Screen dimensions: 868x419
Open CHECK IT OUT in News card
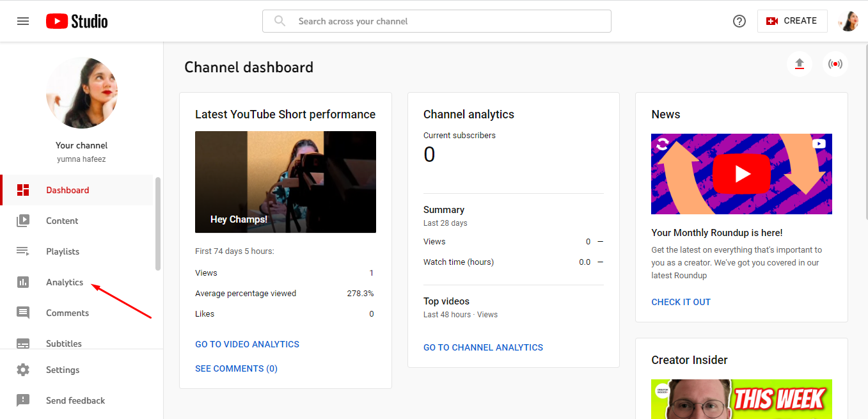(681, 302)
